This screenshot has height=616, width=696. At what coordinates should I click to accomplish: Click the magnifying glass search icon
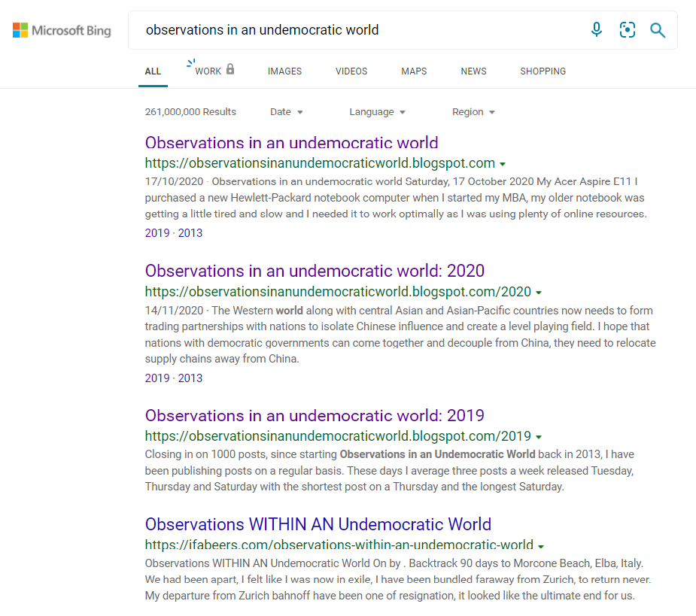point(658,30)
